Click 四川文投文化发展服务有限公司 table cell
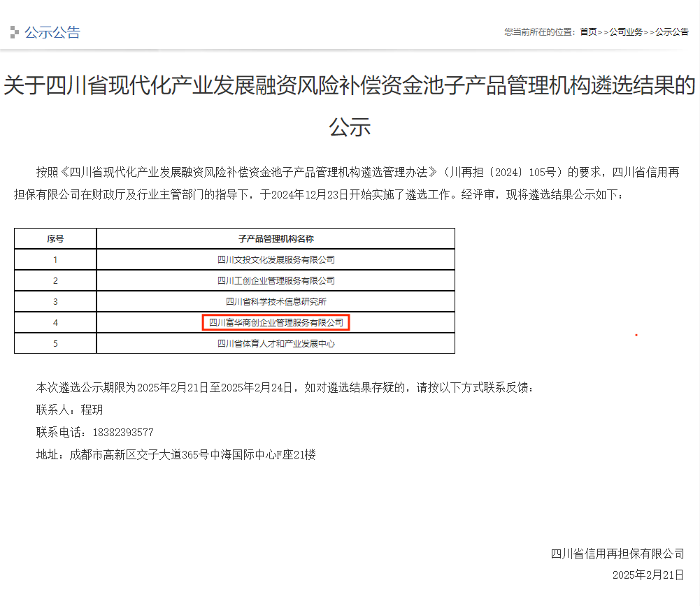The height and width of the screenshot is (606, 700). 276,260
